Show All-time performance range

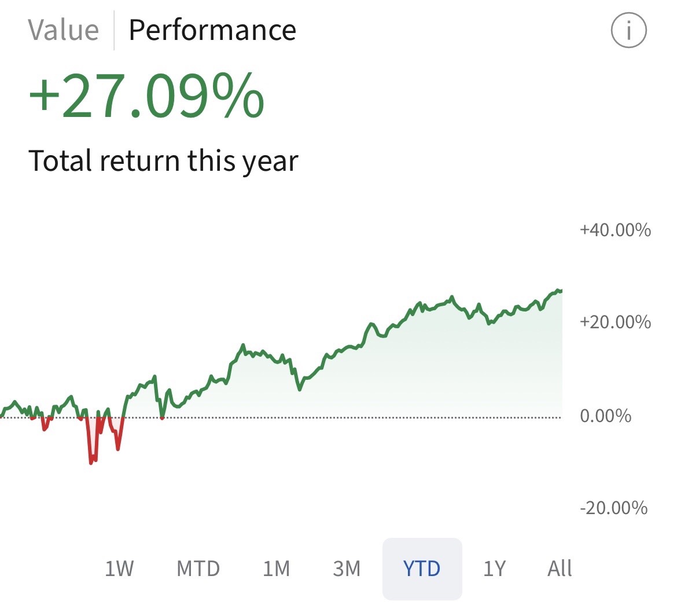[x=559, y=569]
